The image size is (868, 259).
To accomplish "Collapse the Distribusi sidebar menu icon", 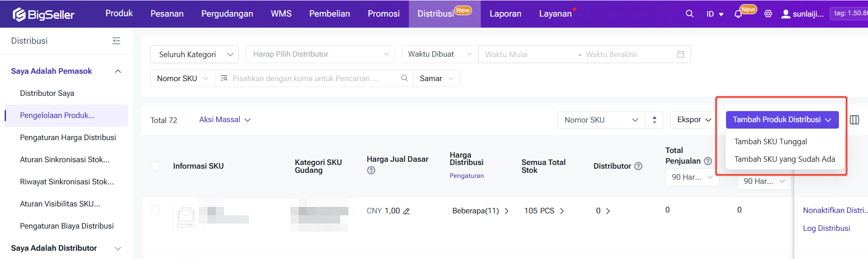I will (x=116, y=41).
